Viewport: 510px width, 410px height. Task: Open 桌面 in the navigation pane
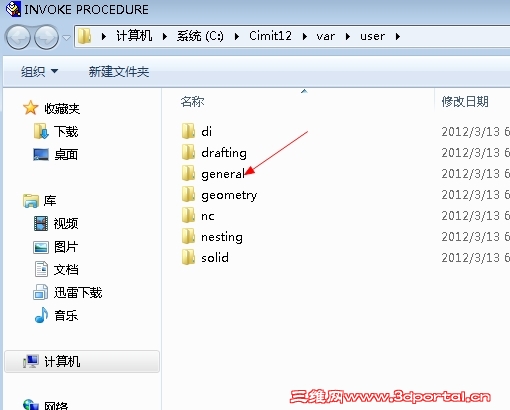pyautogui.click(x=66, y=155)
